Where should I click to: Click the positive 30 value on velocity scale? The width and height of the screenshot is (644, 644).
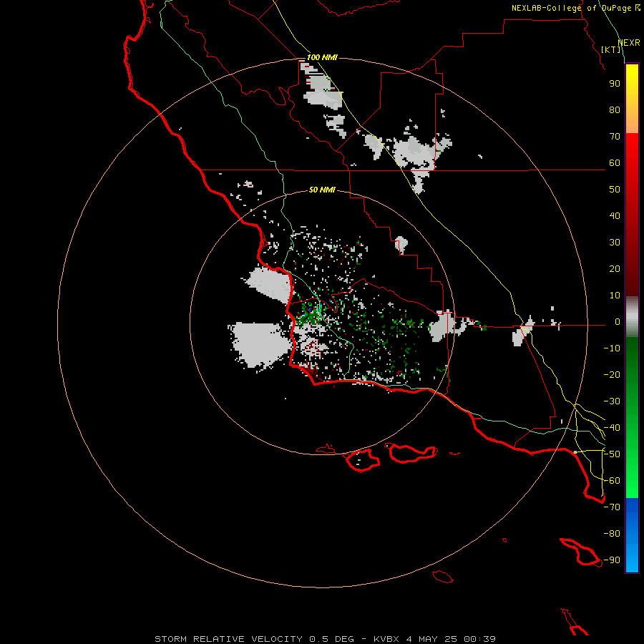(615, 243)
